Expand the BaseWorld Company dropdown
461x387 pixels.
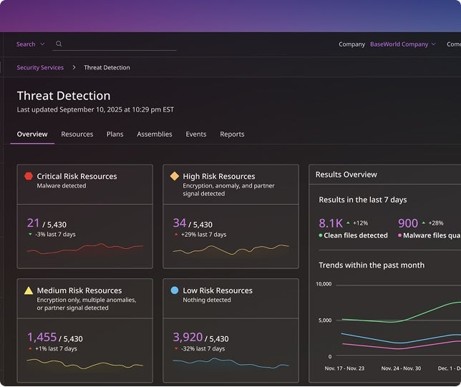coord(403,44)
